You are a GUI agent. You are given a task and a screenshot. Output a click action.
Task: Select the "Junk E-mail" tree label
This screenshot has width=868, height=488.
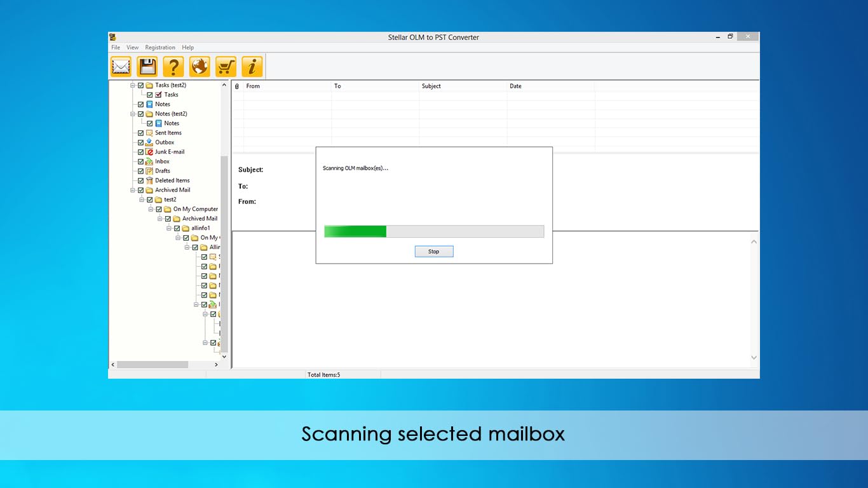tap(170, 152)
